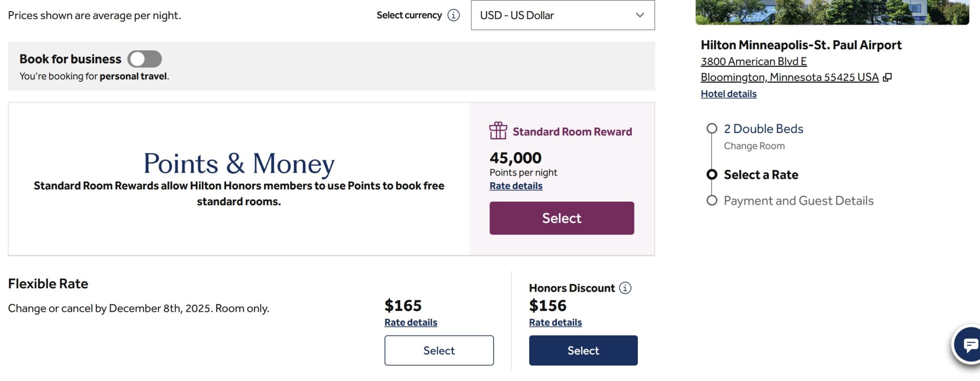980x381 pixels.
Task: Open the USD - US Dollar currency dropdown
Action: coord(563,15)
